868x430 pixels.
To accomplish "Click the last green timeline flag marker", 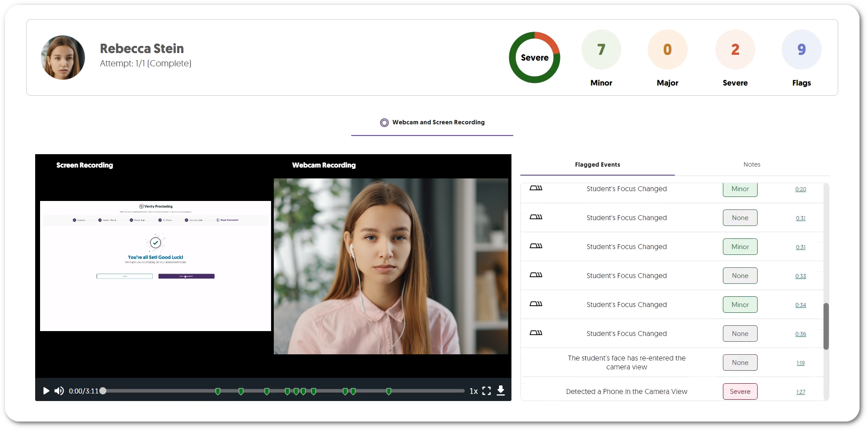I will 389,391.
